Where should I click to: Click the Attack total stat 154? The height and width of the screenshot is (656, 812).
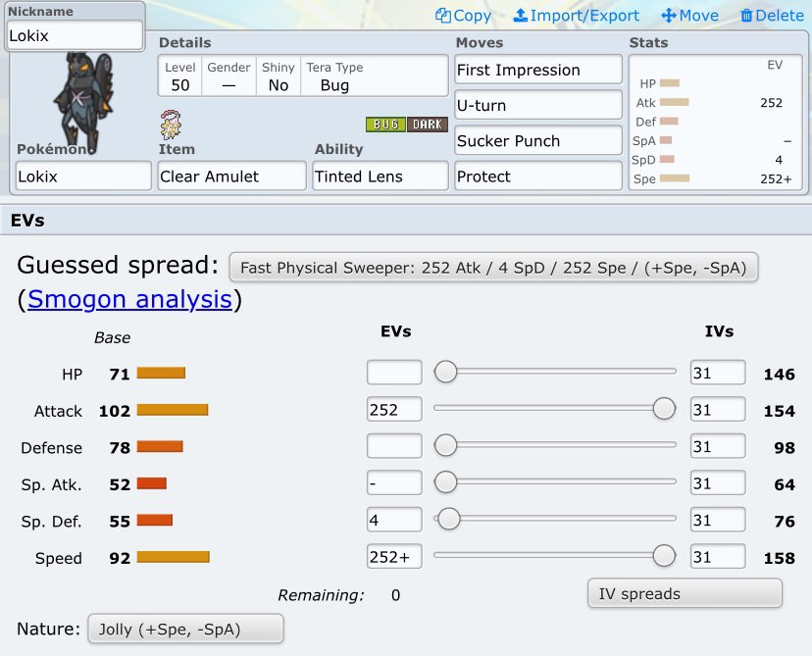[x=779, y=411]
